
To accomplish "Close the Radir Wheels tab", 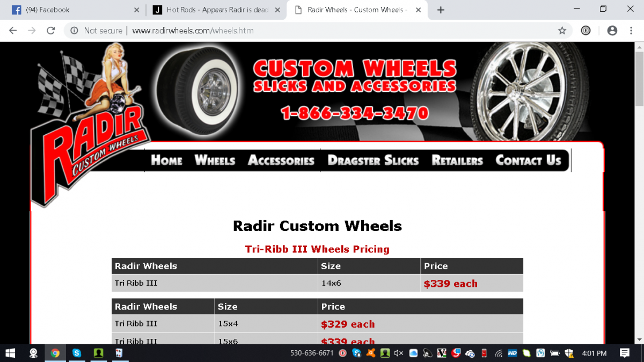I will pos(419,10).
